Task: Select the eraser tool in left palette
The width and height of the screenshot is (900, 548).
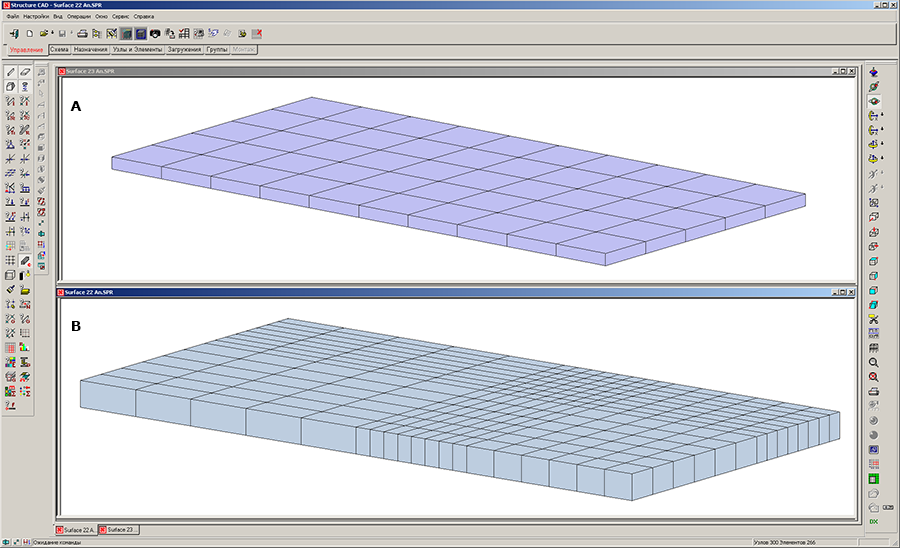Action: (25, 72)
